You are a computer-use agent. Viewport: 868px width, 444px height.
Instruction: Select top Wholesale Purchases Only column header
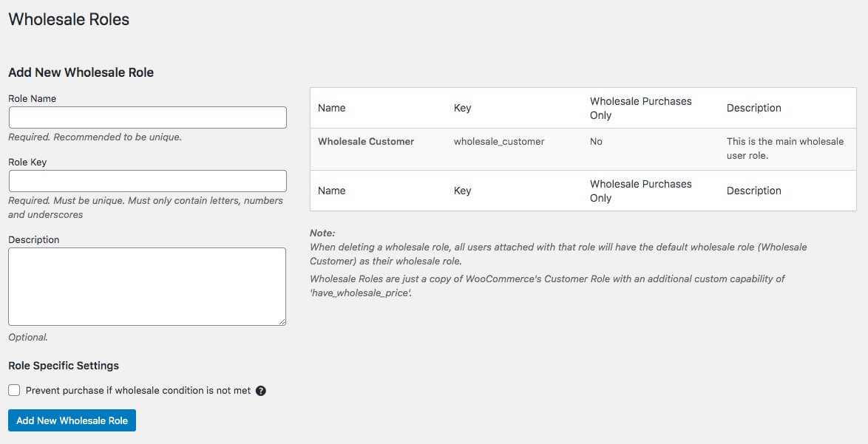[640, 108]
